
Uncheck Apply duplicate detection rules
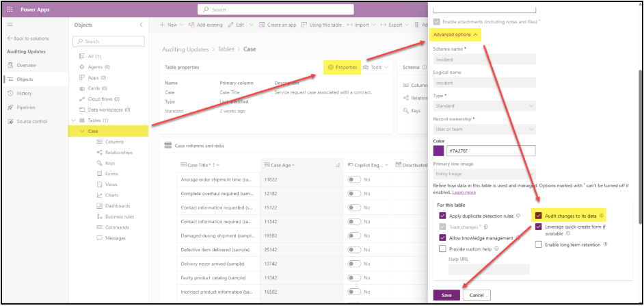[443, 216]
